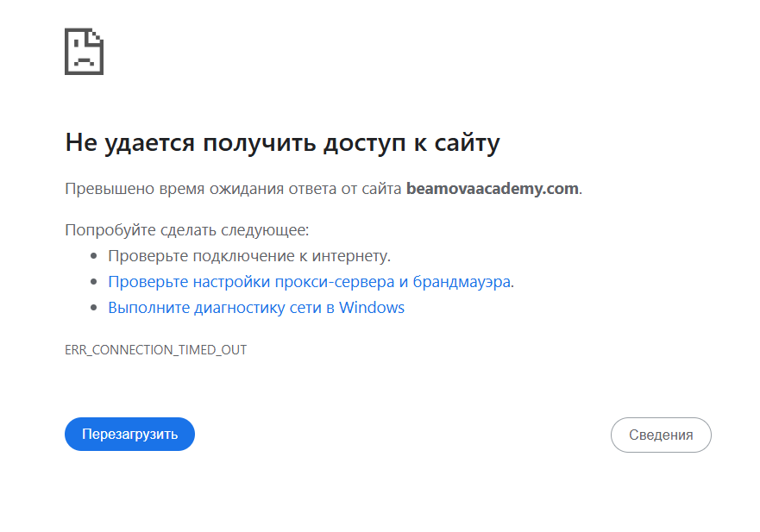This screenshot has width=760, height=532.
Task: Click the ERR_CONNECTION_TIMED_OUT error code
Action: tap(155, 350)
